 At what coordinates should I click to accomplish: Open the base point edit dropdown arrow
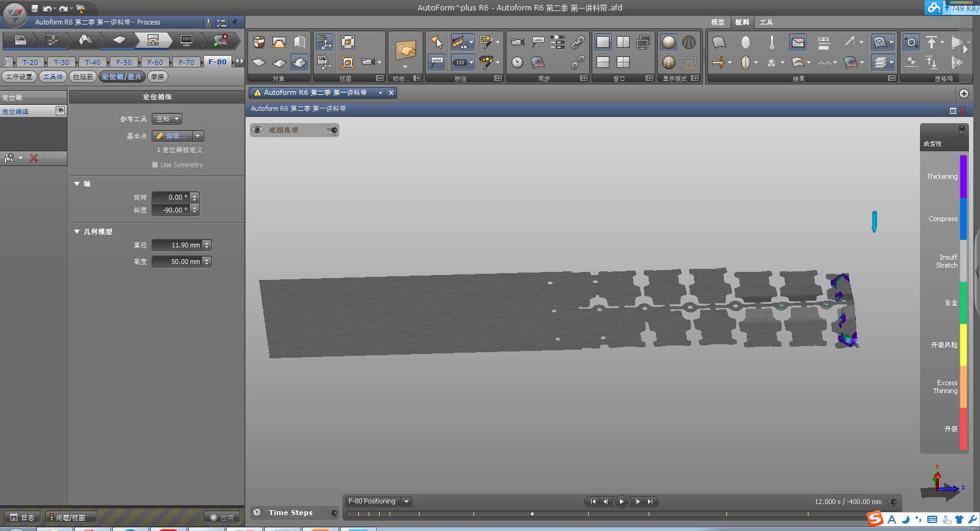point(198,136)
